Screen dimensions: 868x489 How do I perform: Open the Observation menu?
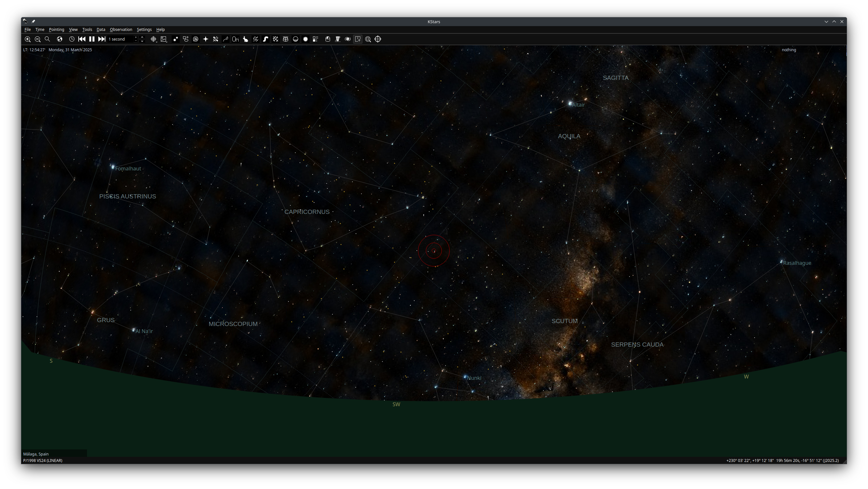click(121, 30)
